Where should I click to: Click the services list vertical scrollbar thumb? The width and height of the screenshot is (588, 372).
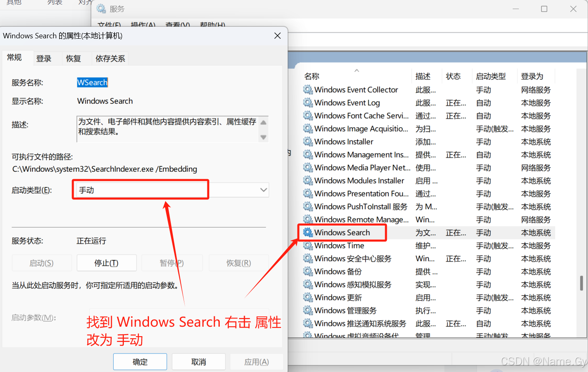581,283
